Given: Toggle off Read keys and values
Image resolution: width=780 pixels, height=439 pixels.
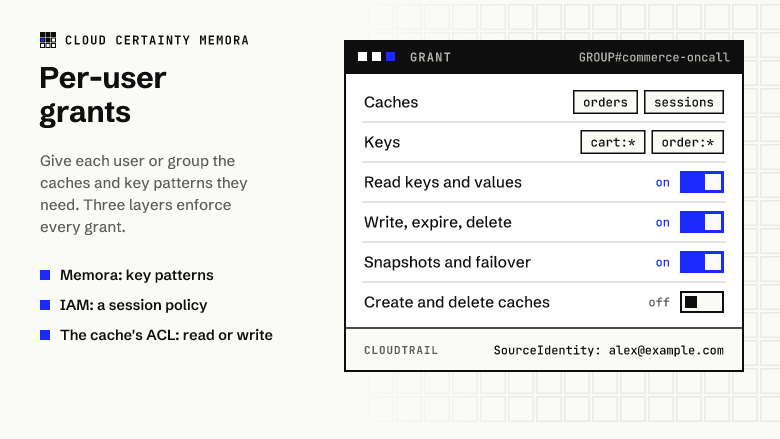Looking at the screenshot, I should click(x=701, y=182).
